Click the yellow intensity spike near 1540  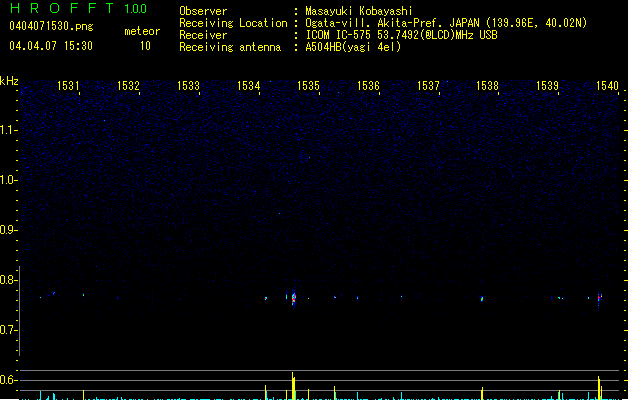599,388
